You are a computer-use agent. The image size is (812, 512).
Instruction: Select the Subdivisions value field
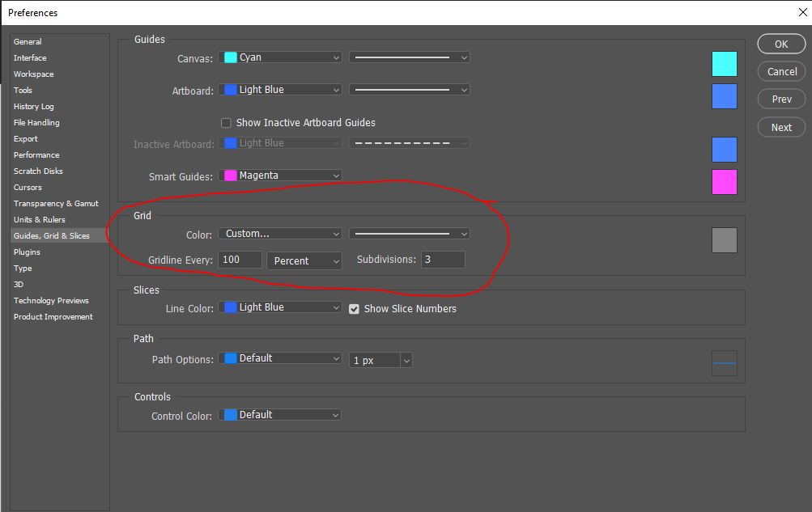[442, 260]
